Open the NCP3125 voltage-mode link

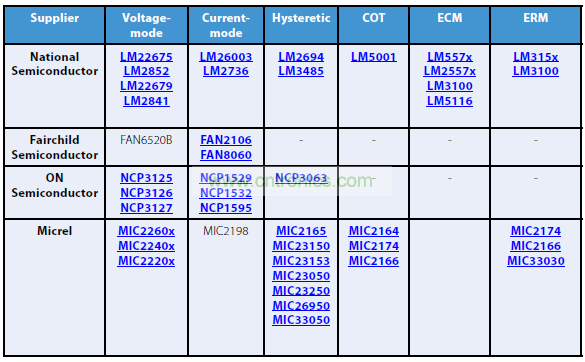146,178
